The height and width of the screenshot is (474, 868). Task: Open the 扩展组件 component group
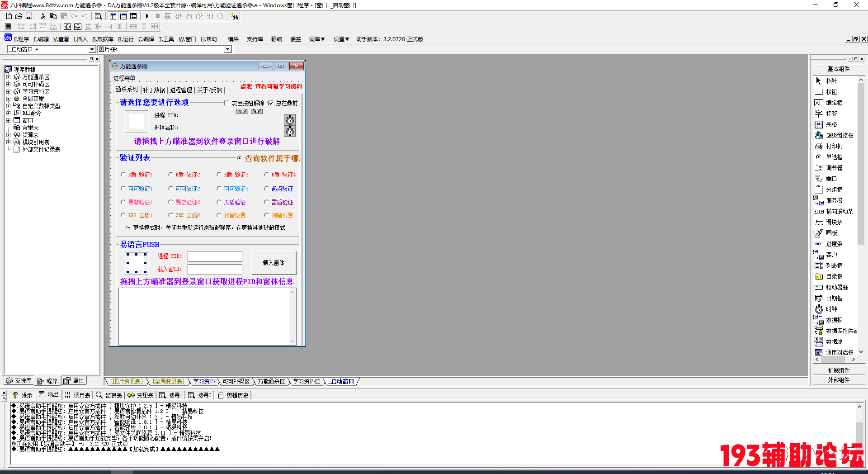(839, 370)
